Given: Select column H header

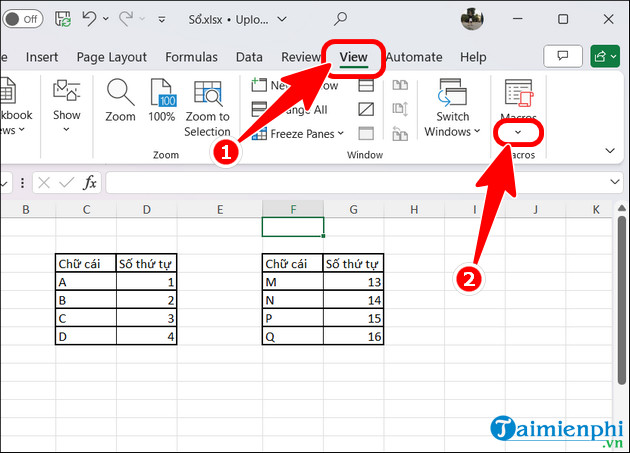Looking at the screenshot, I should 414,209.
